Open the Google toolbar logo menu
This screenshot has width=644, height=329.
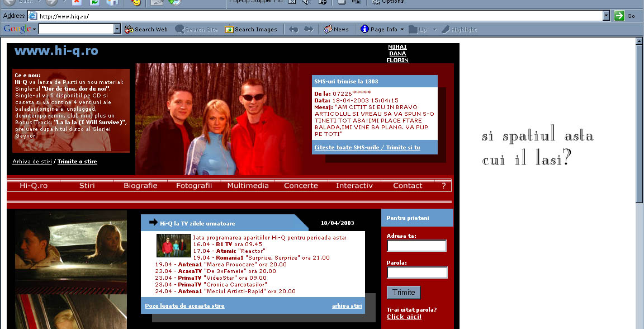click(x=20, y=29)
